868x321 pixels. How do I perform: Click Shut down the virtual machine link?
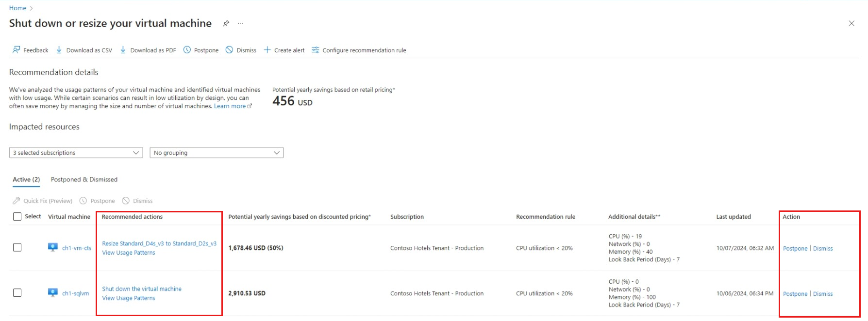[142, 289]
